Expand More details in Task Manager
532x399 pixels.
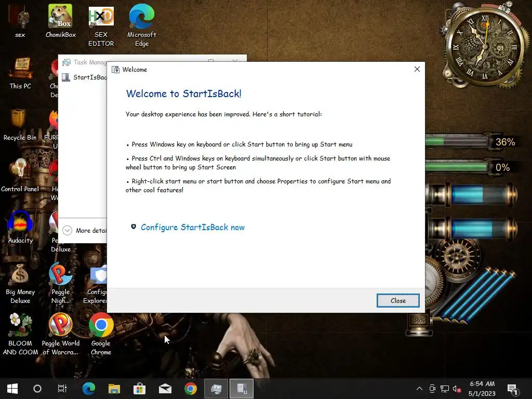click(x=85, y=230)
